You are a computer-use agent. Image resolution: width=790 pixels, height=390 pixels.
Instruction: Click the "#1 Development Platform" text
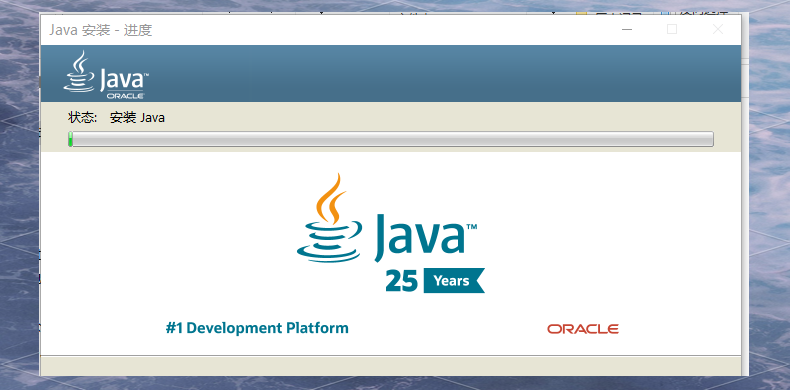(x=257, y=328)
